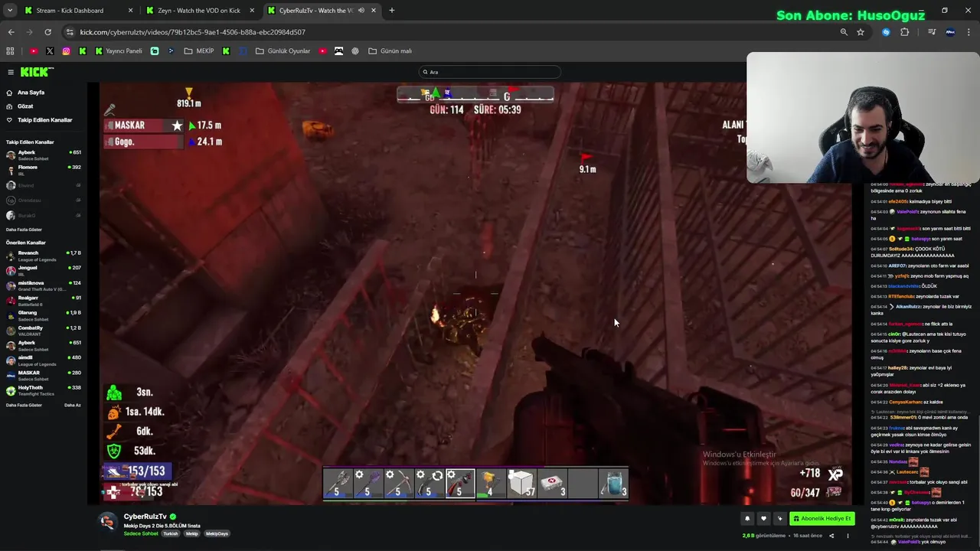Expand Daha Fazla Göster under followed channels
This screenshot has height=551, width=980.
tap(24, 230)
